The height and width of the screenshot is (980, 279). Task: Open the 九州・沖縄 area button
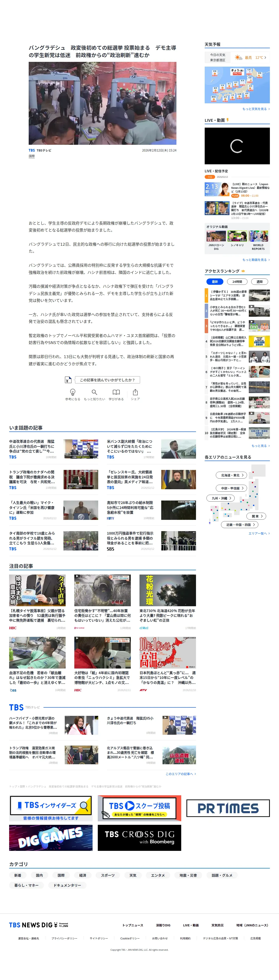(221, 498)
